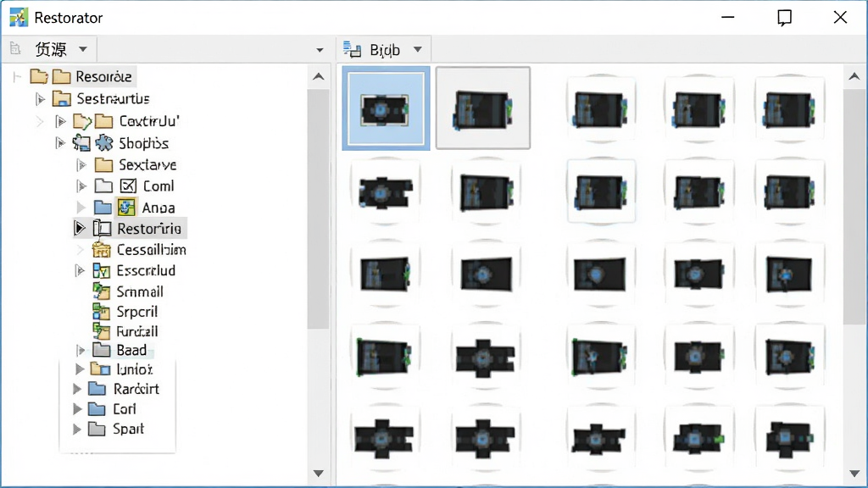Click the tree panel scroll down arrow
The width and height of the screenshot is (868, 488).
pos(319,474)
